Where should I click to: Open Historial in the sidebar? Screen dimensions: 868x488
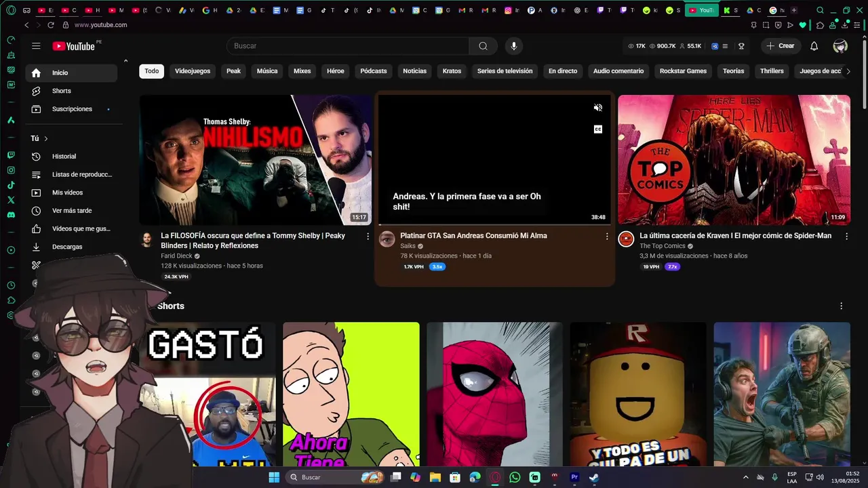(71, 157)
